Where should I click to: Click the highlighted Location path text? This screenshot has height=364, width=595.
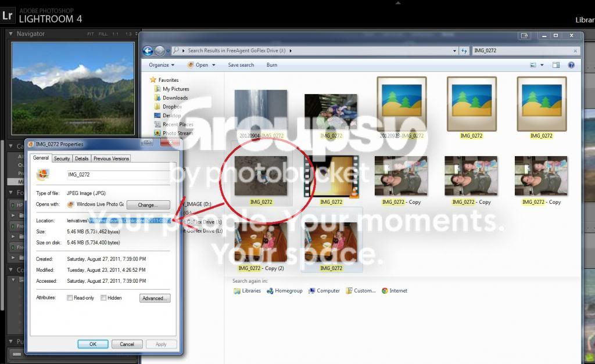point(130,221)
